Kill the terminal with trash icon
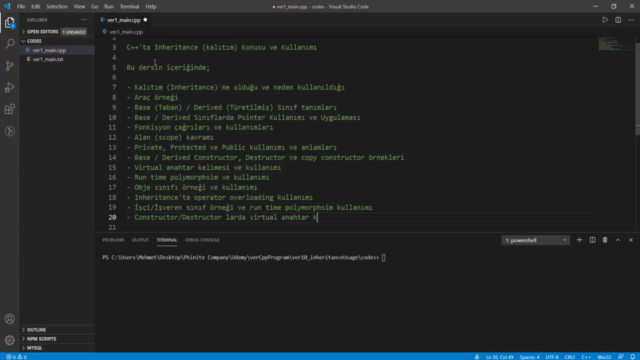Image resolution: width=640 pixels, height=360 pixels. point(605,240)
